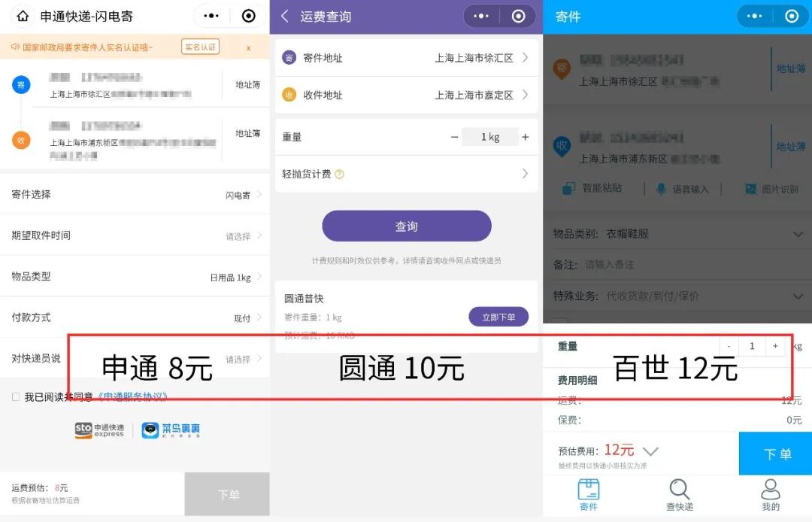
Task: Open the 查快递 search tab
Action: pos(680,495)
